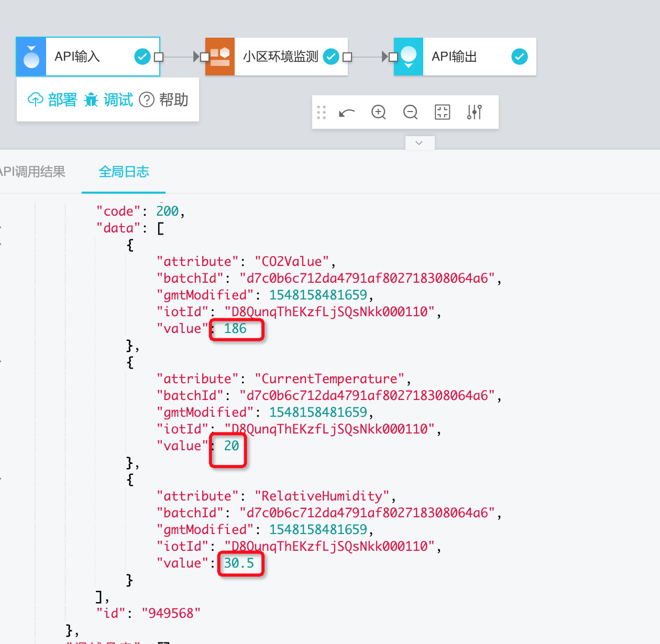Click the checkmark on API输入 node

click(x=142, y=57)
